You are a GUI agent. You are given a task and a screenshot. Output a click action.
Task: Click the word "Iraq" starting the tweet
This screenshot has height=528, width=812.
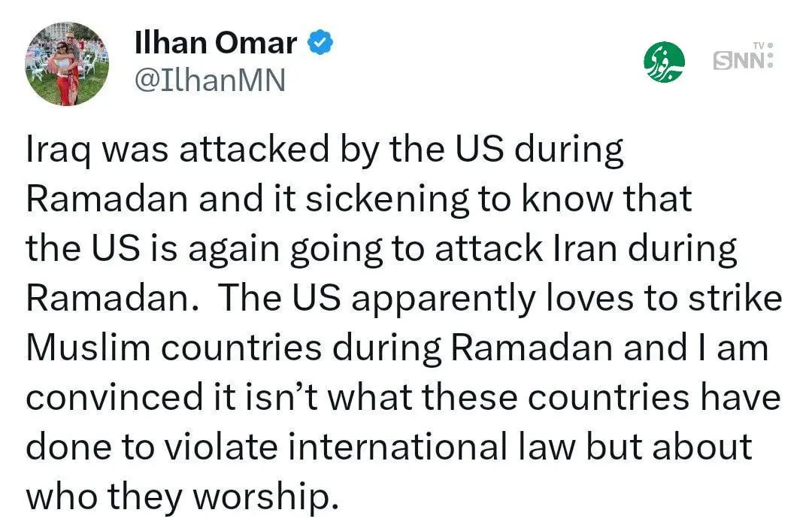pyautogui.click(x=53, y=151)
